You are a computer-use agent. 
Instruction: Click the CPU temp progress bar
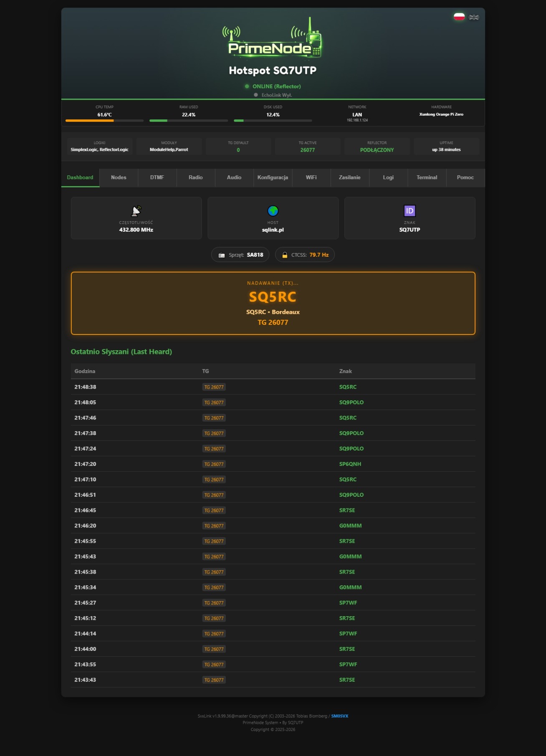tap(104, 121)
